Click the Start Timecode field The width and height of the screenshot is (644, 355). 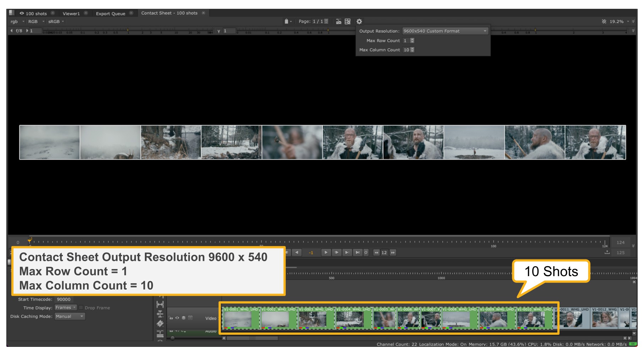[64, 300]
